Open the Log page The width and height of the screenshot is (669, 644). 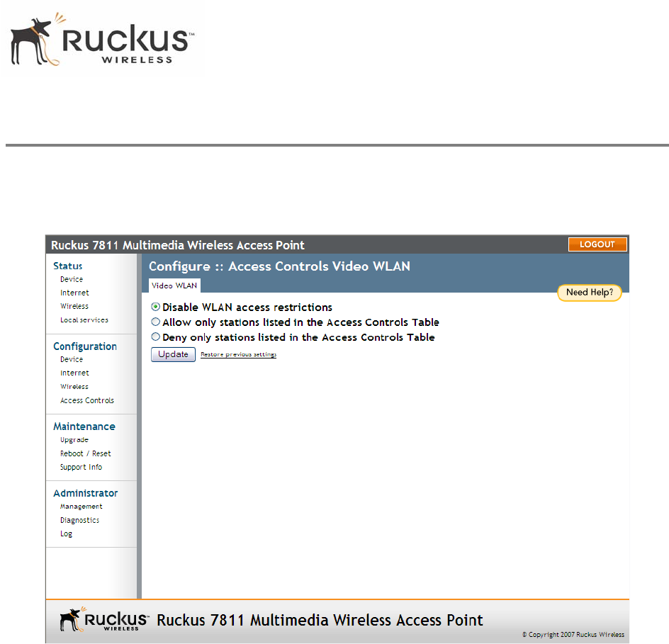click(x=66, y=534)
